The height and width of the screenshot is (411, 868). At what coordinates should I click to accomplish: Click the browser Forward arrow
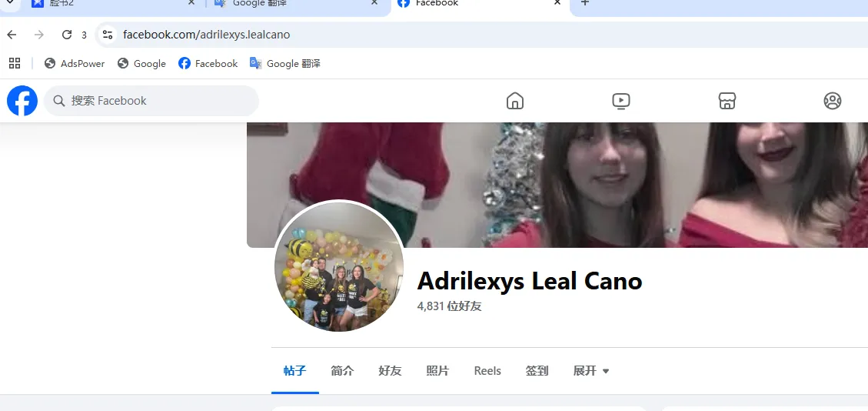tap(38, 35)
